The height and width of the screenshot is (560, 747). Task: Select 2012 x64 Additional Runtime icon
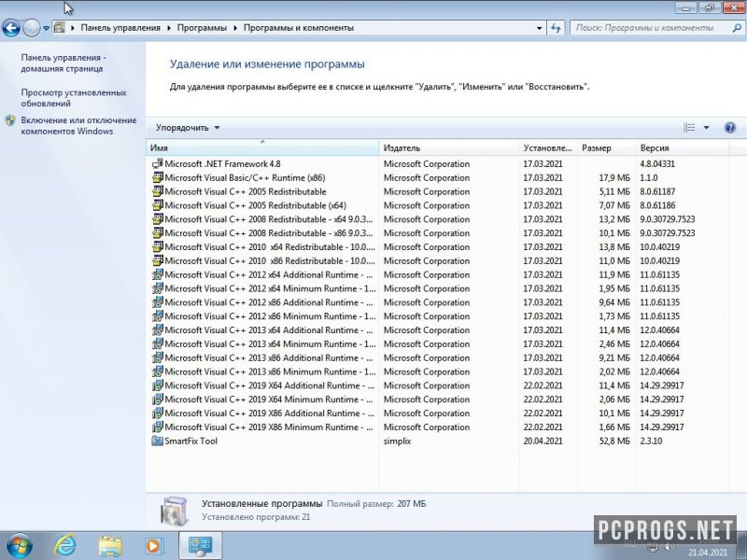click(157, 274)
